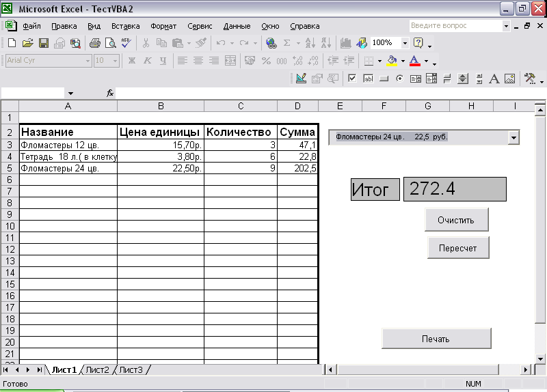Select the Combo Box control icon

[431, 79]
